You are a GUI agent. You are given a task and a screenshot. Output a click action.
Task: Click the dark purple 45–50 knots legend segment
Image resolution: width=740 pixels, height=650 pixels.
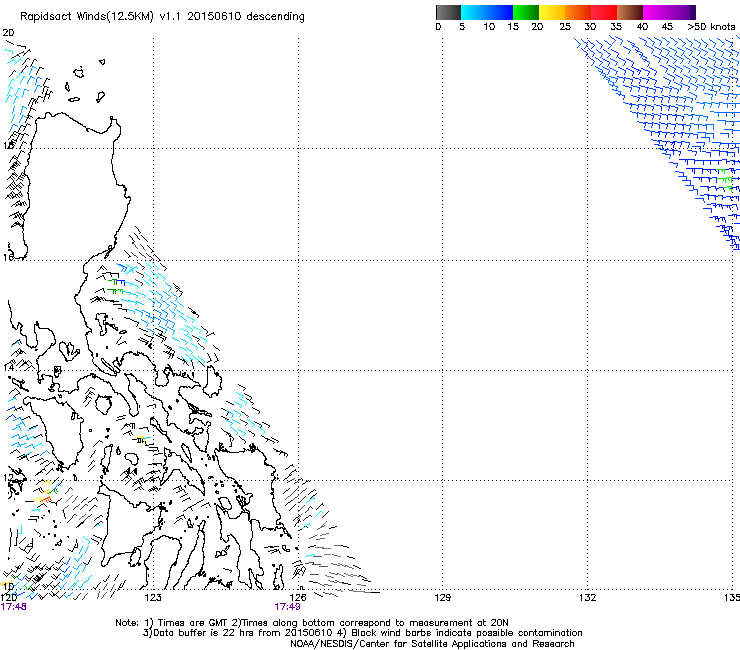pos(682,12)
